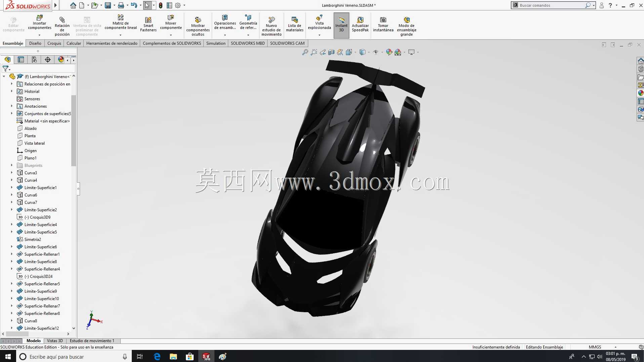Switch to the SOLIDWORKS CAM tab
This screenshot has width=644, height=362.
point(287,43)
